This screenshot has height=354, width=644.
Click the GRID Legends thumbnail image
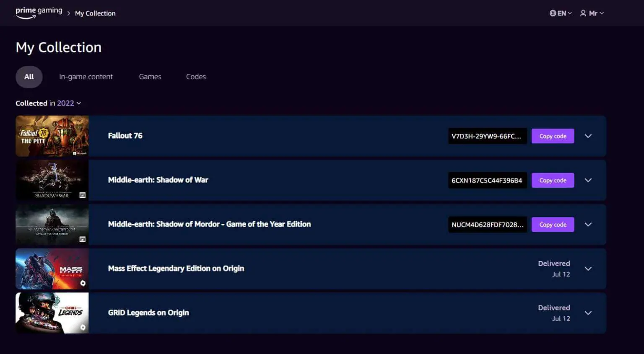pyautogui.click(x=52, y=313)
